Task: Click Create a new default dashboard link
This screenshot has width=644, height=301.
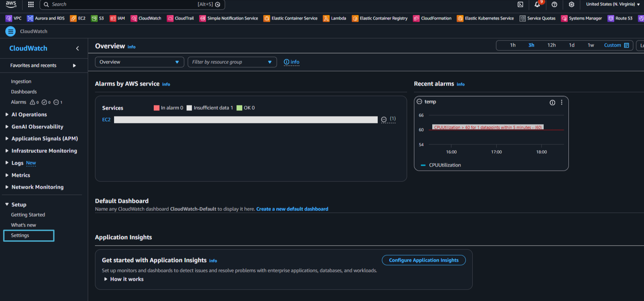Action: point(292,209)
